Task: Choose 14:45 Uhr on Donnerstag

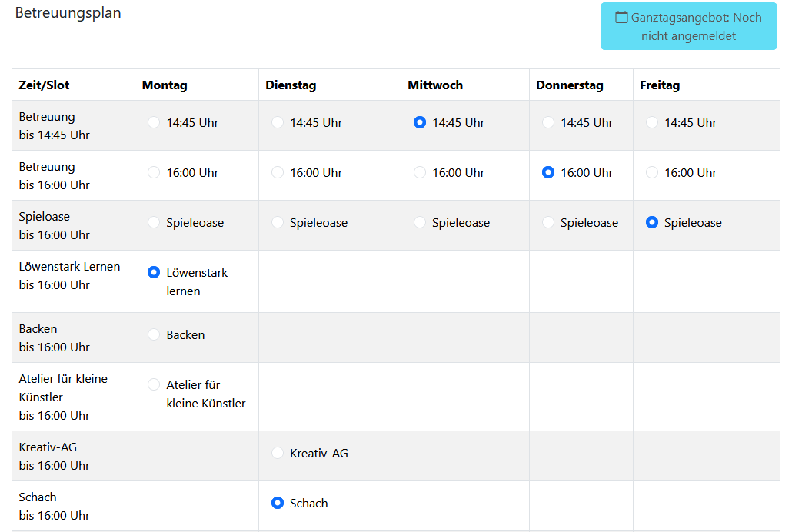Action: pos(548,122)
